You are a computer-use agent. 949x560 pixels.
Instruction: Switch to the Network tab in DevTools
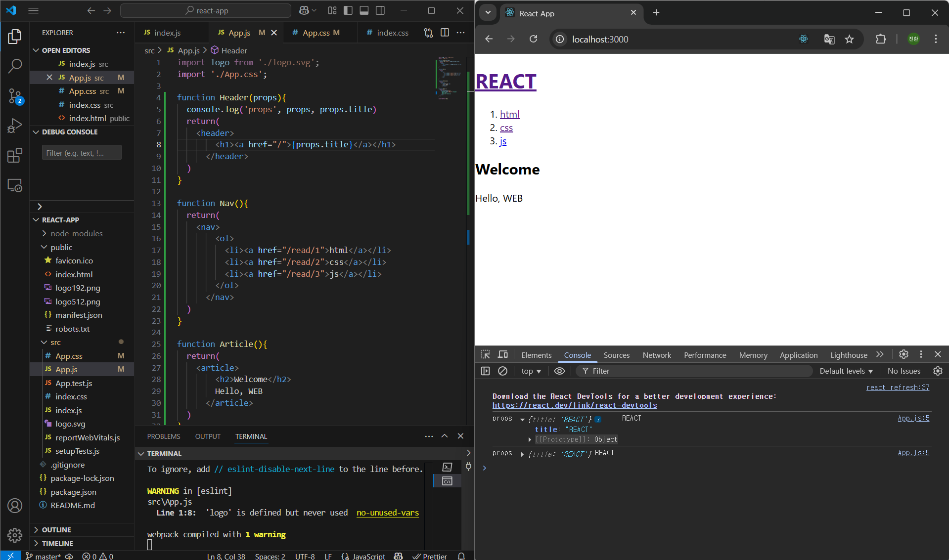click(656, 355)
